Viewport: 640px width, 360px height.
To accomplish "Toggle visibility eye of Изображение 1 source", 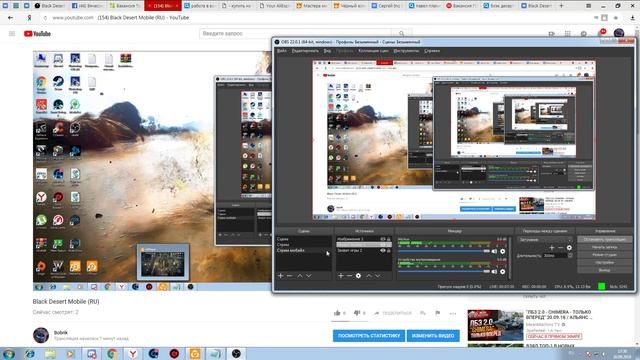I will pyautogui.click(x=383, y=239).
